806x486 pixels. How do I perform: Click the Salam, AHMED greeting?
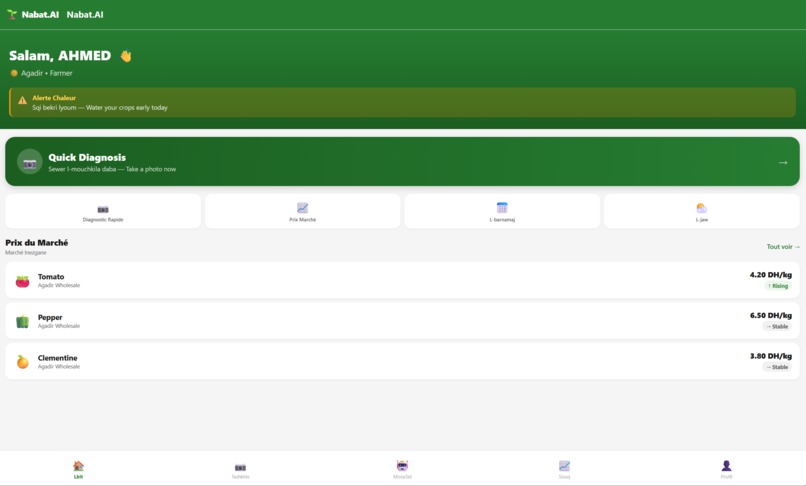click(x=60, y=56)
